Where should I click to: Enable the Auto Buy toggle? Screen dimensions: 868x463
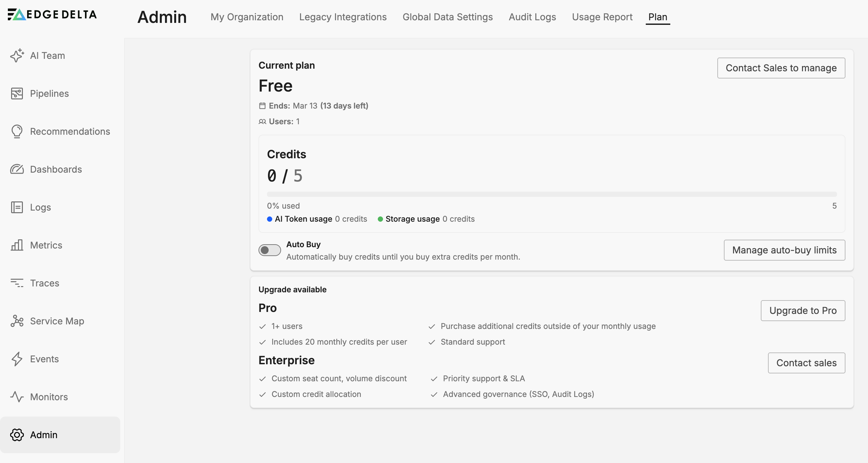click(269, 250)
